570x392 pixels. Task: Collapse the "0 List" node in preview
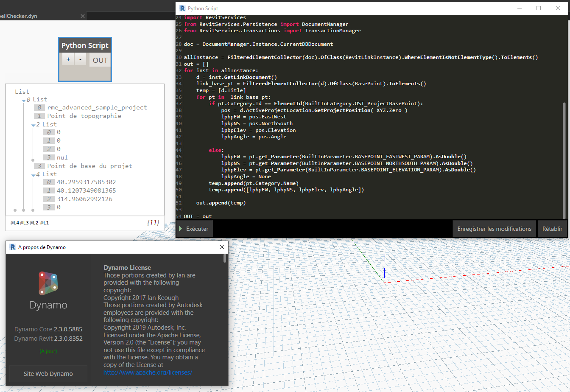coord(24,100)
